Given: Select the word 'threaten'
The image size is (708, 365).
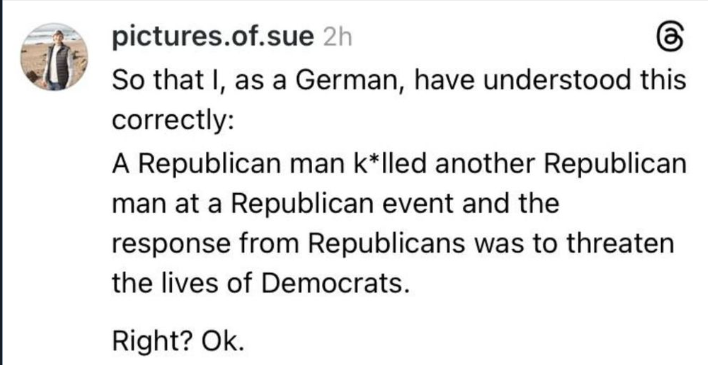Looking at the screenshot, I should (x=620, y=243).
